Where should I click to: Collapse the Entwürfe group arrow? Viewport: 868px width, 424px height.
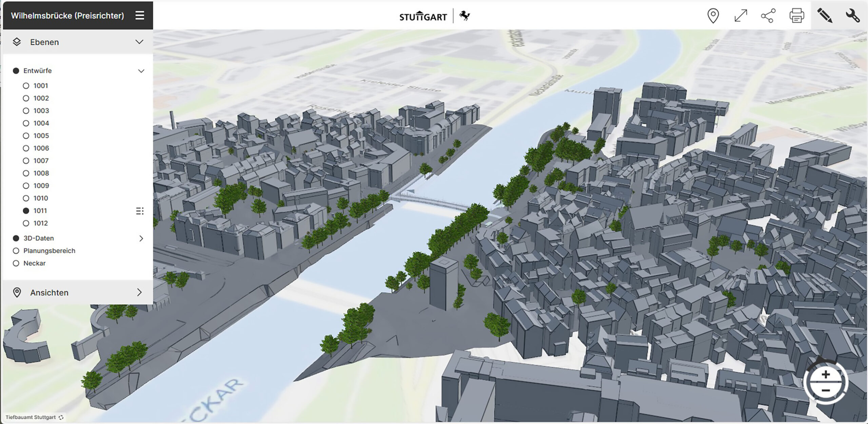click(141, 71)
